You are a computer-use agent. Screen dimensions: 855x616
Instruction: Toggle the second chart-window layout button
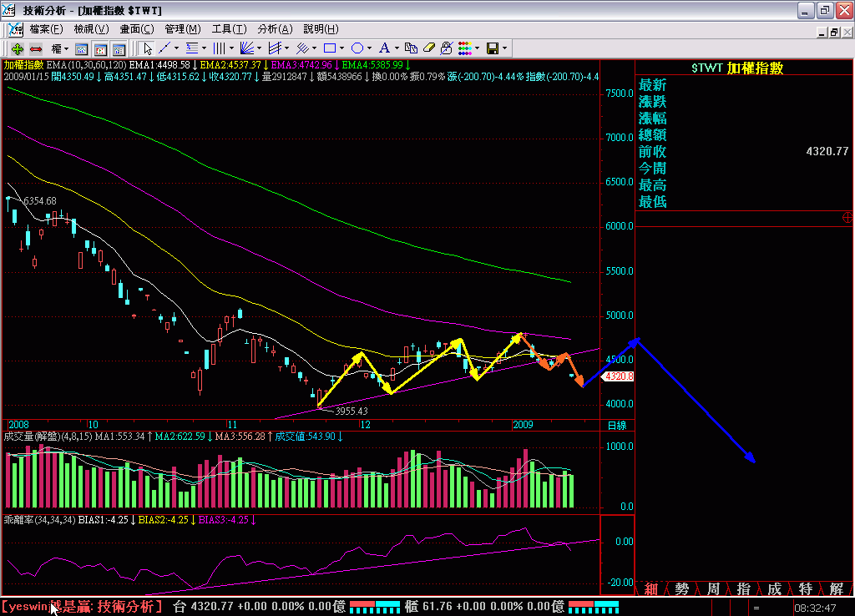(100, 49)
